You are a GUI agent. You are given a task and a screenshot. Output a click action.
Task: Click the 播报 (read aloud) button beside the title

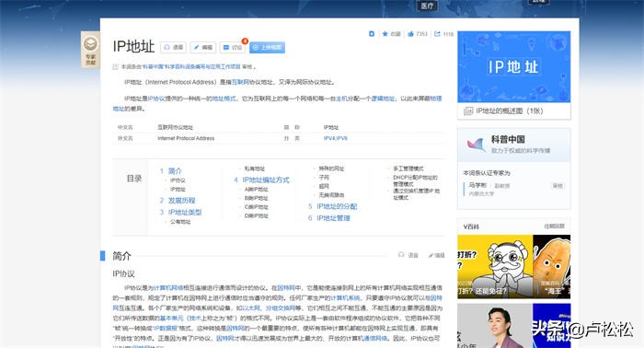173,47
